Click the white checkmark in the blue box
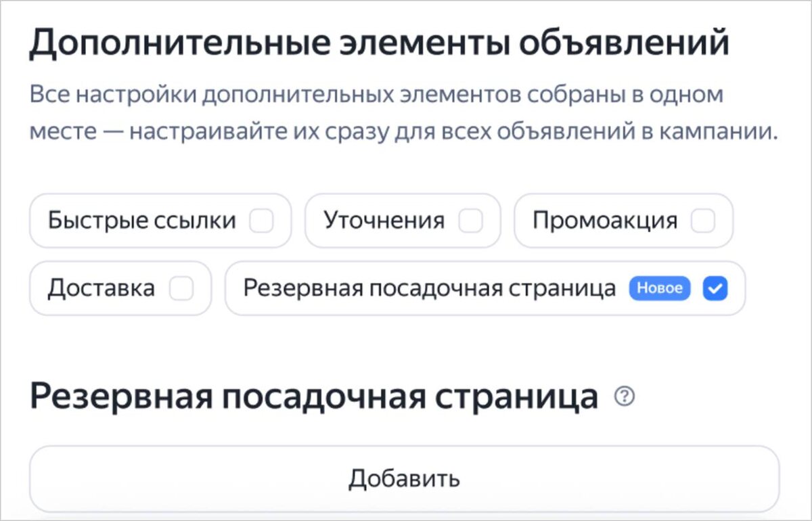This screenshot has height=521, width=812. pos(715,289)
